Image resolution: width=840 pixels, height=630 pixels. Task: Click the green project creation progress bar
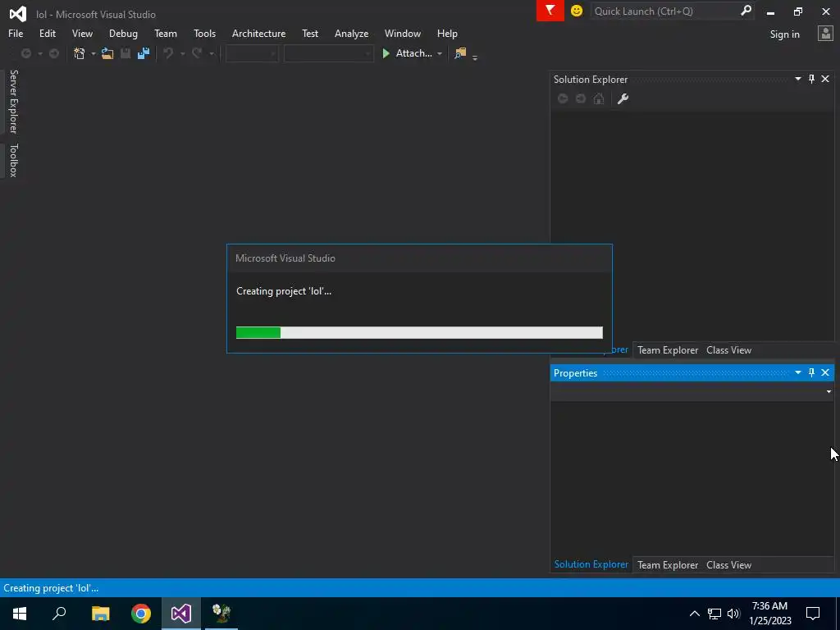[x=419, y=333]
